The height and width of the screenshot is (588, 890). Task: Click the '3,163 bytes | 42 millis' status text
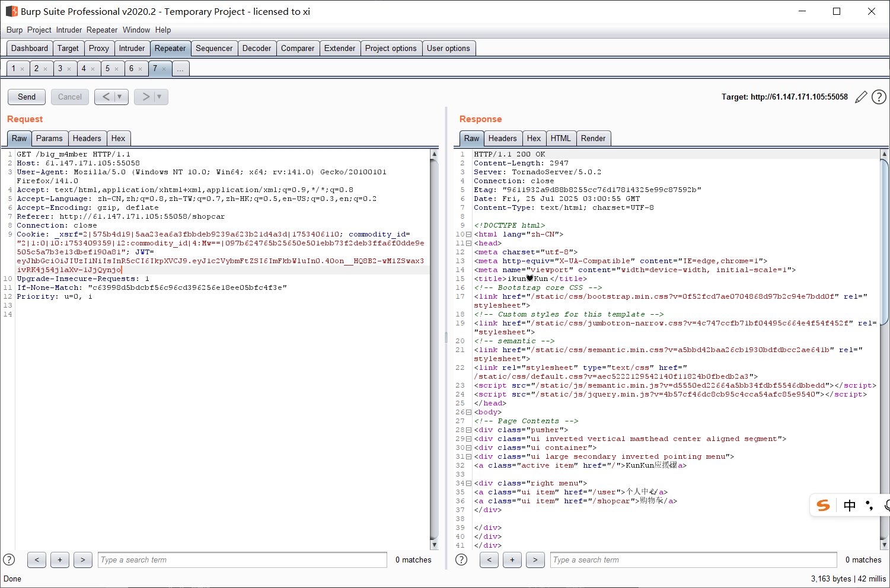pyautogui.click(x=848, y=579)
